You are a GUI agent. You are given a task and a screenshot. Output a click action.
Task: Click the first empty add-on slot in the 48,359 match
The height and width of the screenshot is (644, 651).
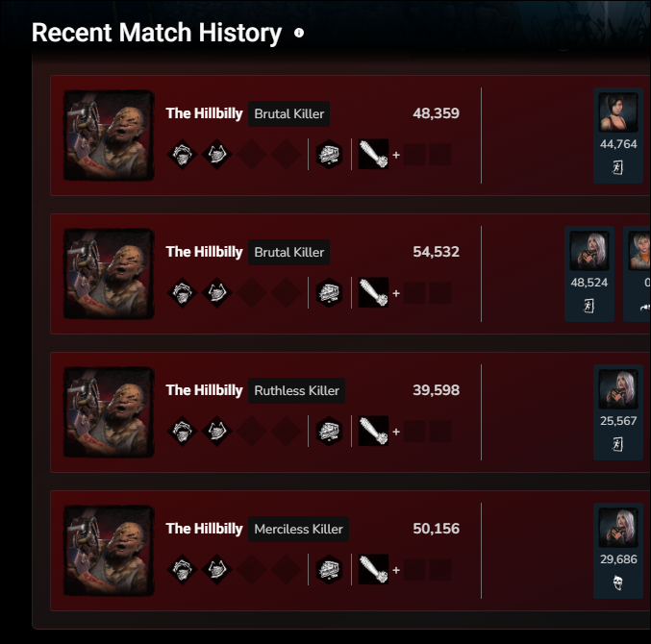[414, 155]
